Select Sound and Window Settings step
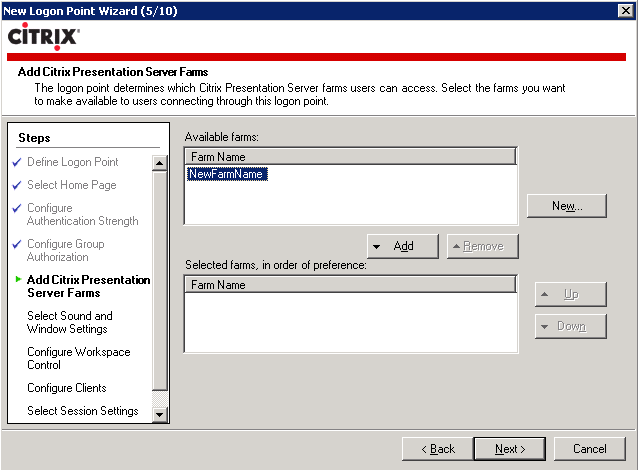Viewport: 638px width, 470px height. pyautogui.click(x=70, y=322)
